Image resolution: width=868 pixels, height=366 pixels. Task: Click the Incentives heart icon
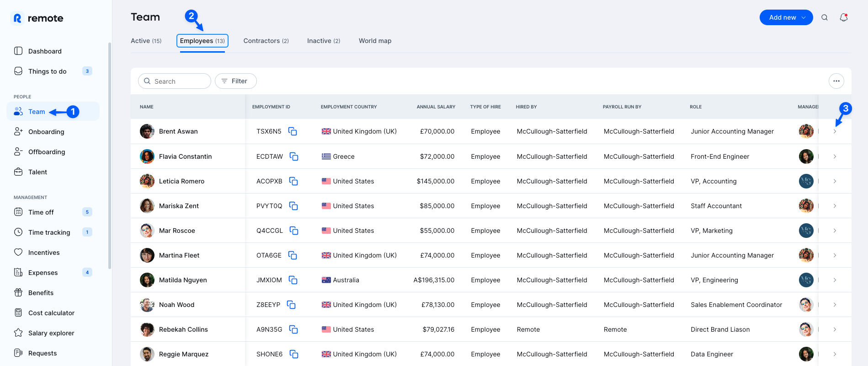(18, 252)
